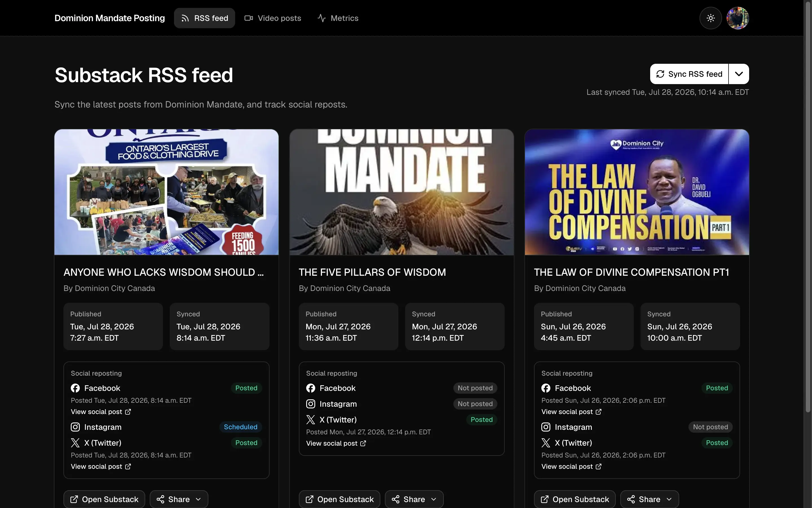Click Facebook icon in ANYONE WHO LACKS WISDOM card
812x508 pixels.
click(x=75, y=388)
